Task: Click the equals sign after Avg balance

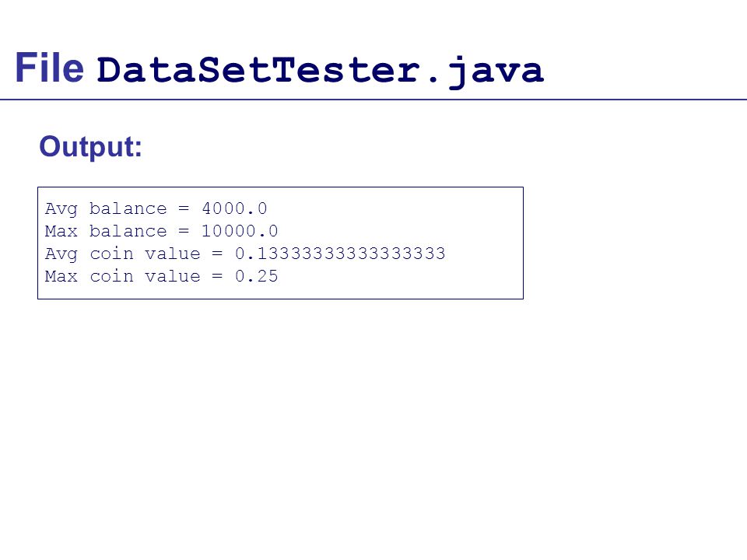Action: (x=184, y=208)
